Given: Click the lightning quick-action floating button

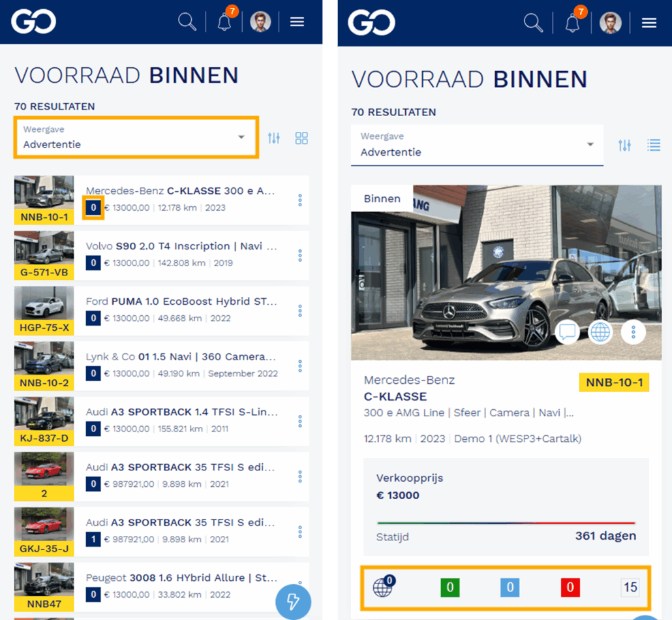Looking at the screenshot, I should [x=293, y=602].
